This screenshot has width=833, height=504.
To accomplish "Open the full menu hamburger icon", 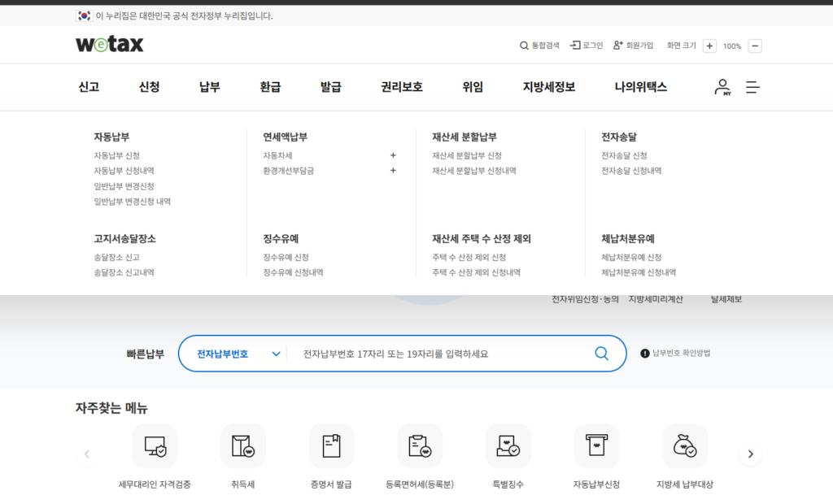I will 752,87.
